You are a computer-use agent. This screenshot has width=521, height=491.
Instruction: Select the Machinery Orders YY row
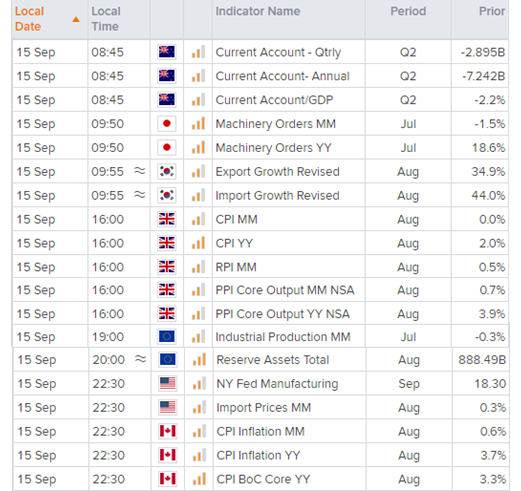click(260, 147)
